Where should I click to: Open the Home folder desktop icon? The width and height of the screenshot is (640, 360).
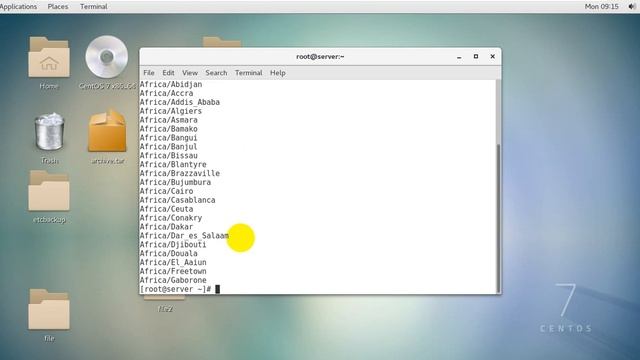click(x=49, y=57)
